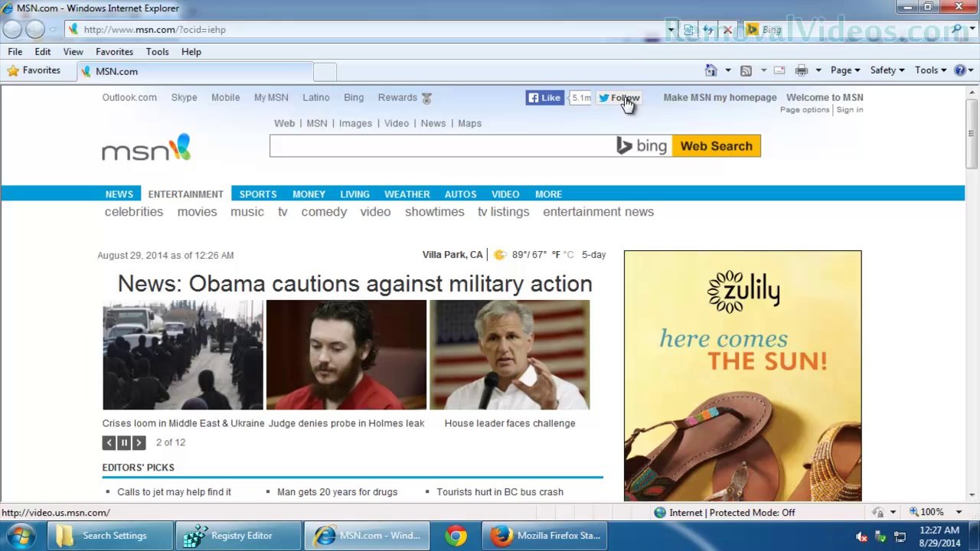This screenshot has height=551, width=980.
Task: Click the muted volume tray icon
Action: 862,536
